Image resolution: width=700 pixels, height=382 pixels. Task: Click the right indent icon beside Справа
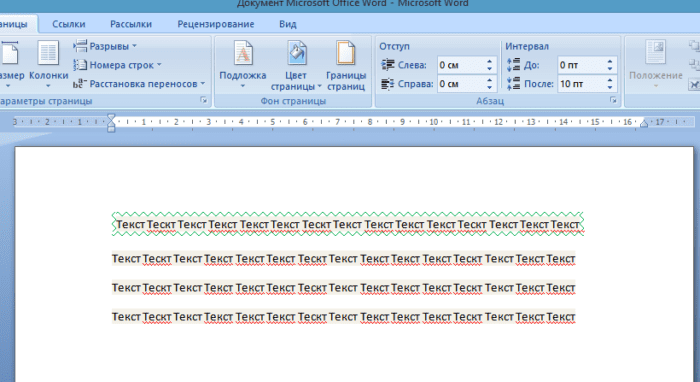click(388, 84)
